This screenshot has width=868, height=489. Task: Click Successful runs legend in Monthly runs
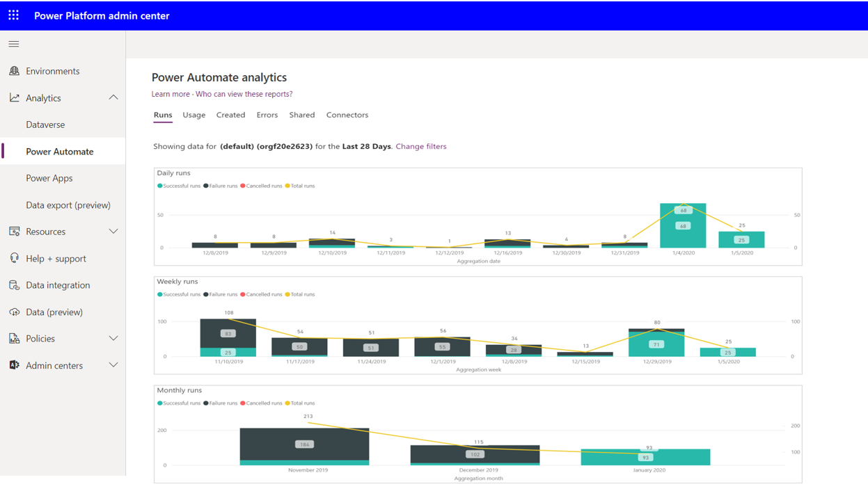click(x=179, y=403)
